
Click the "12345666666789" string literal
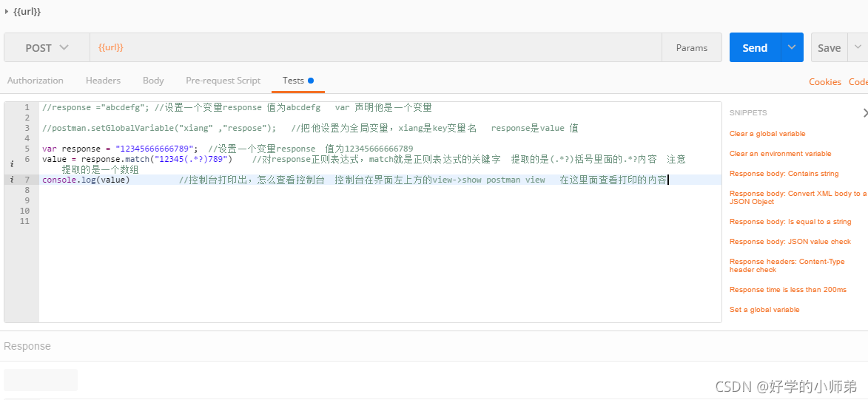click(x=155, y=149)
